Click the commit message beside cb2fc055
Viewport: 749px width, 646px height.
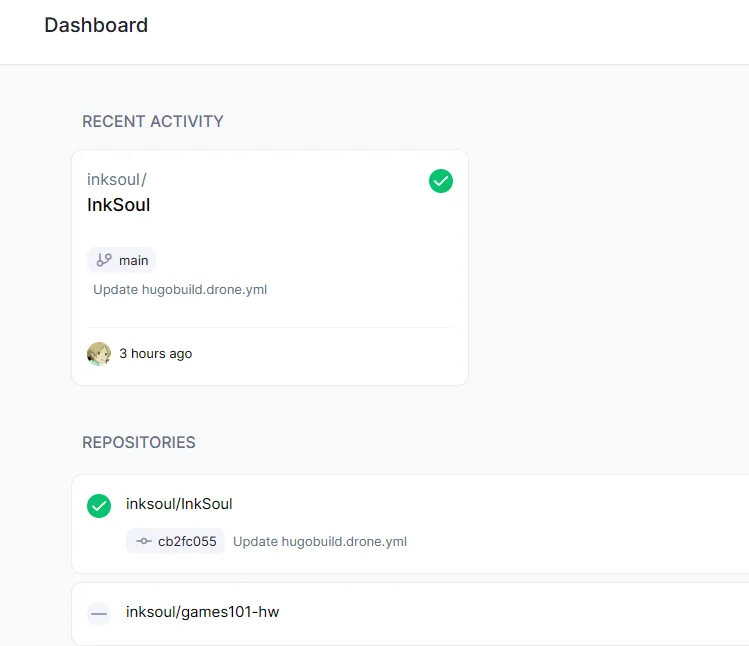[319, 542]
